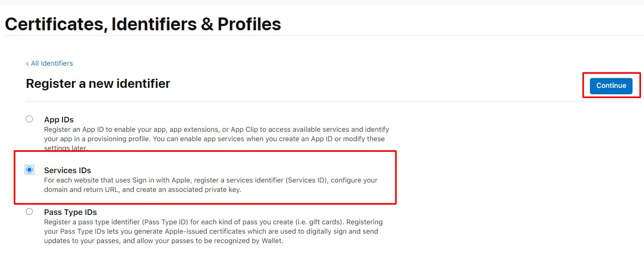Click the blue Continue button

[610, 86]
